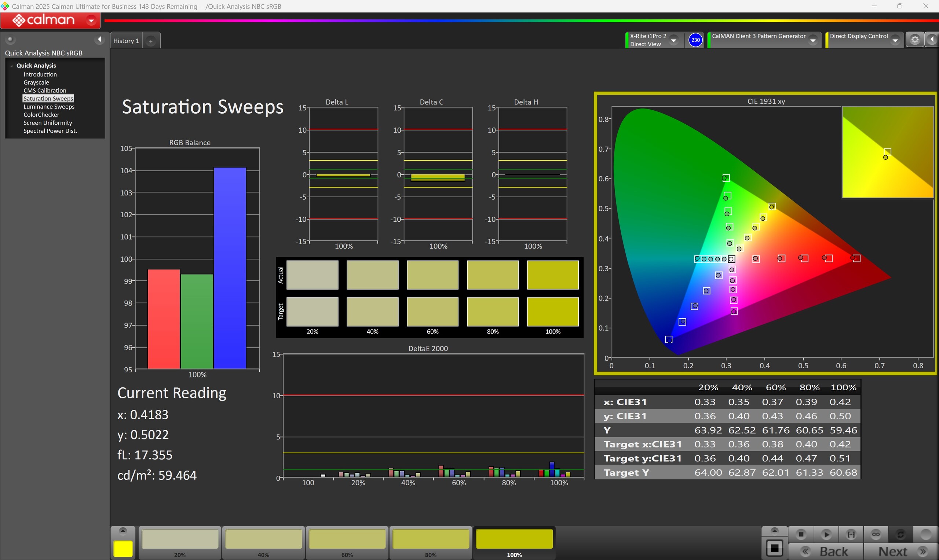Toggle the round dot button in sidebar header
Image resolution: width=939 pixels, height=560 pixels.
click(10, 39)
